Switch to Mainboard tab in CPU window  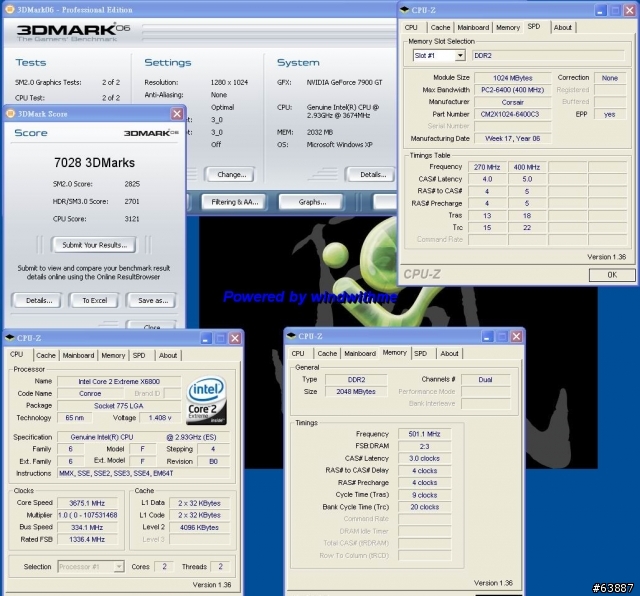pyautogui.click(x=78, y=355)
